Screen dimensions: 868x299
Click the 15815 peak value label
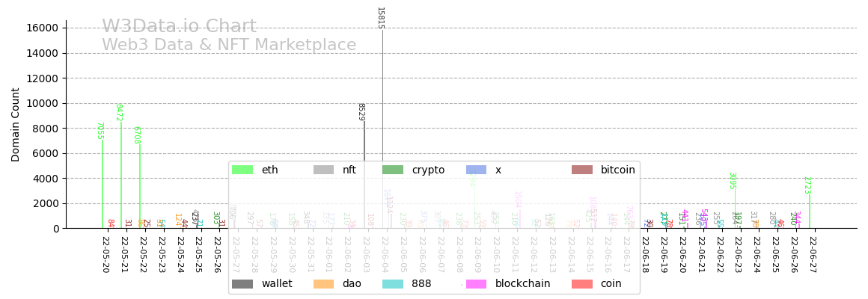(380, 17)
